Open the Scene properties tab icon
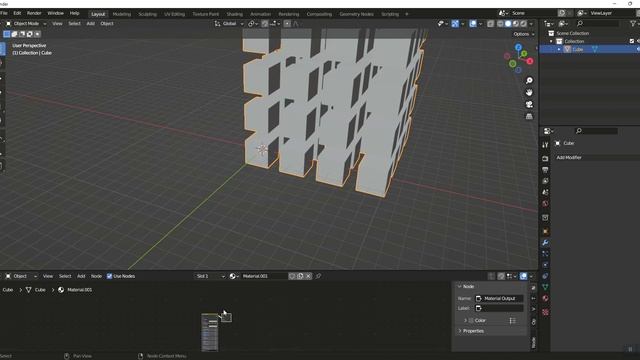 (545, 192)
